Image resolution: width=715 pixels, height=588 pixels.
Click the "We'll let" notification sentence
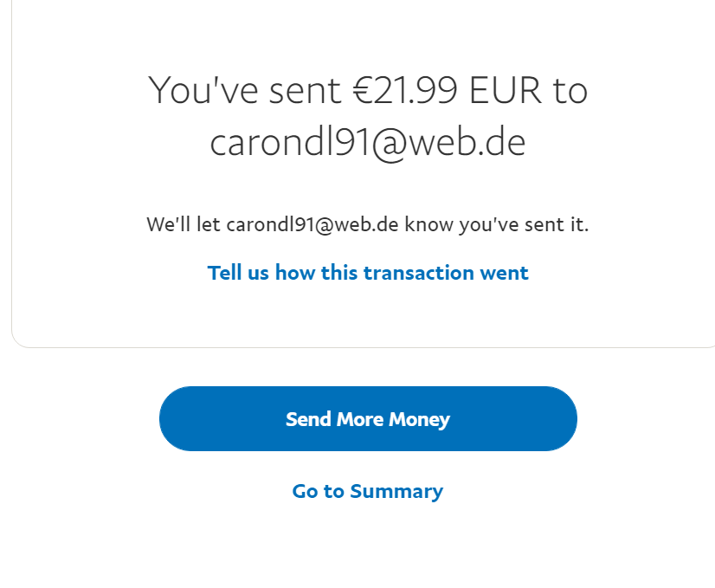[184, 225]
